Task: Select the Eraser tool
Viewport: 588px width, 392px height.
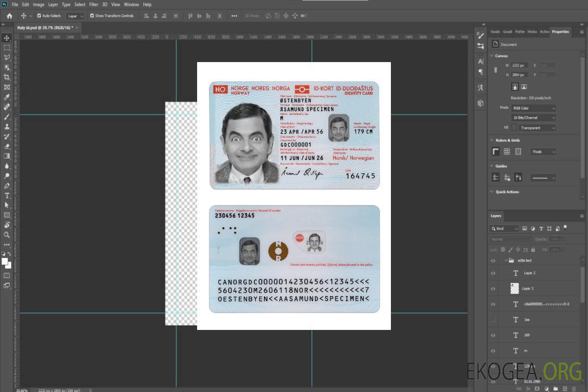Action: click(x=7, y=146)
